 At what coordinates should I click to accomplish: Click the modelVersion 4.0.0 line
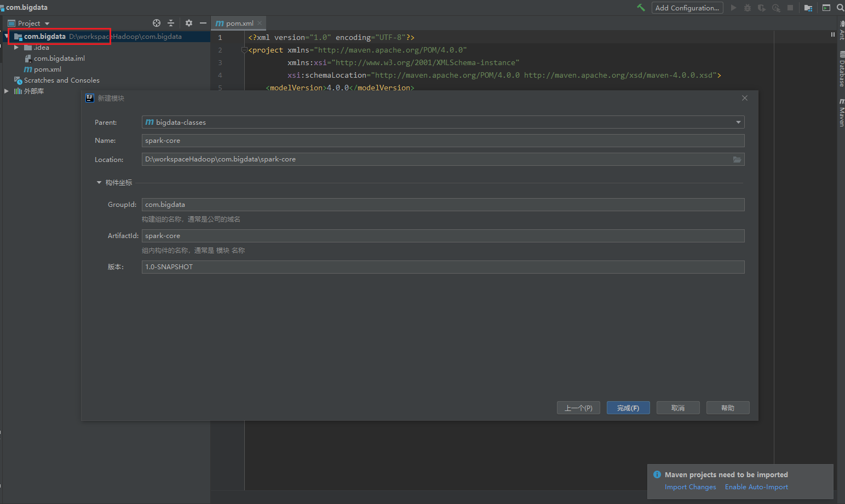pos(340,88)
